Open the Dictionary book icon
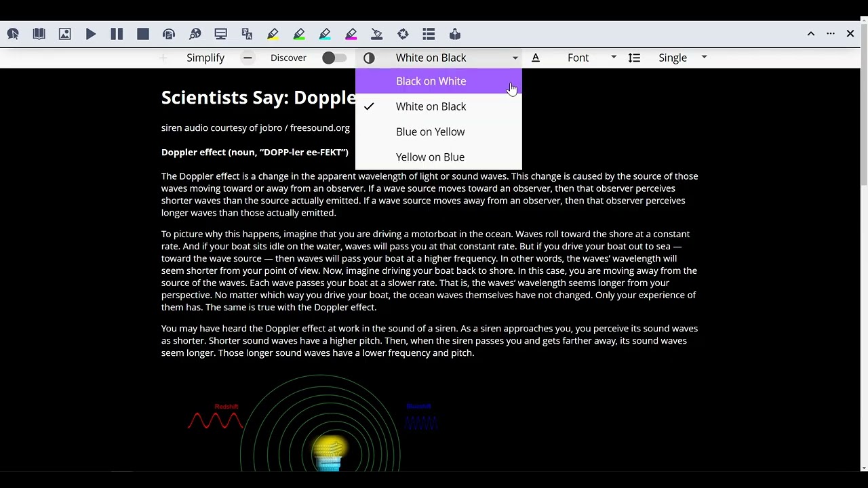The image size is (868, 488). click(x=39, y=34)
